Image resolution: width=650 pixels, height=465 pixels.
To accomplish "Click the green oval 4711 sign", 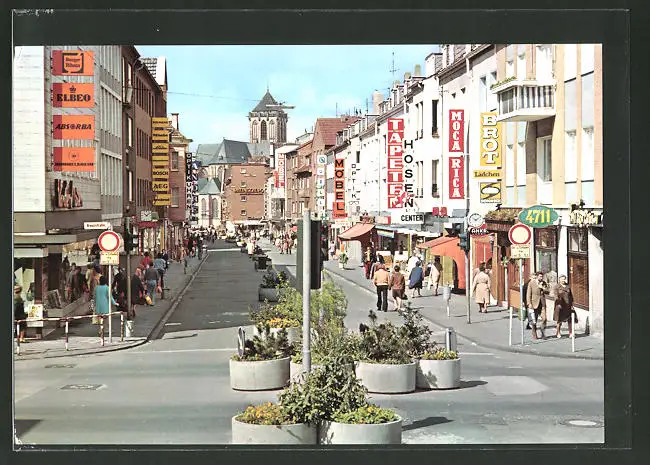I will pyautogui.click(x=538, y=216).
